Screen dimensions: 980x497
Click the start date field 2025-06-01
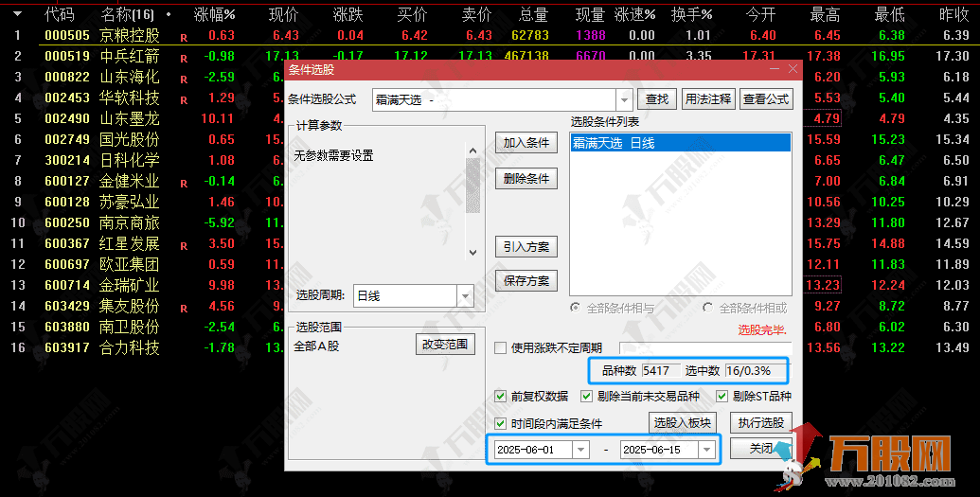point(533,450)
